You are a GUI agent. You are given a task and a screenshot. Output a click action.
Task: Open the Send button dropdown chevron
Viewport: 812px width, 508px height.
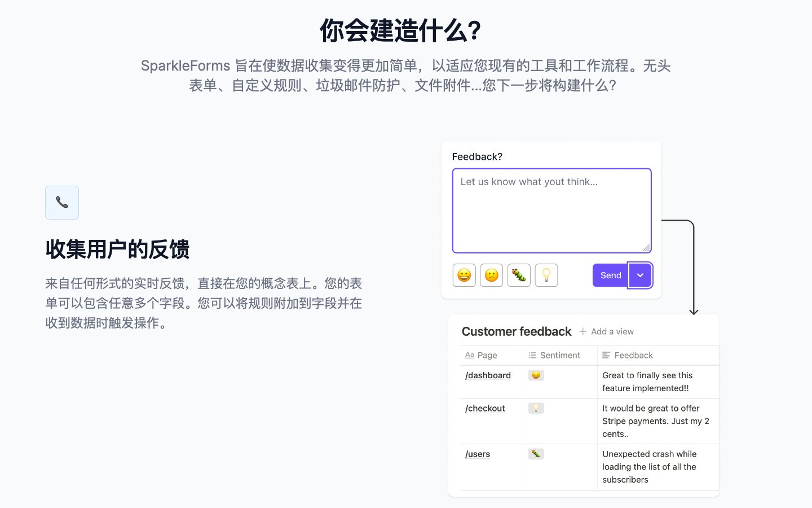click(x=640, y=275)
